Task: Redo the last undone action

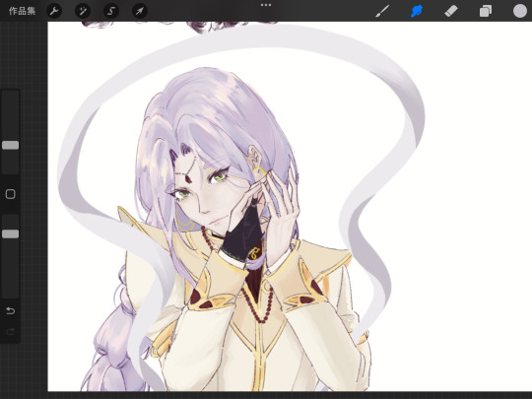Action: pos(11,331)
